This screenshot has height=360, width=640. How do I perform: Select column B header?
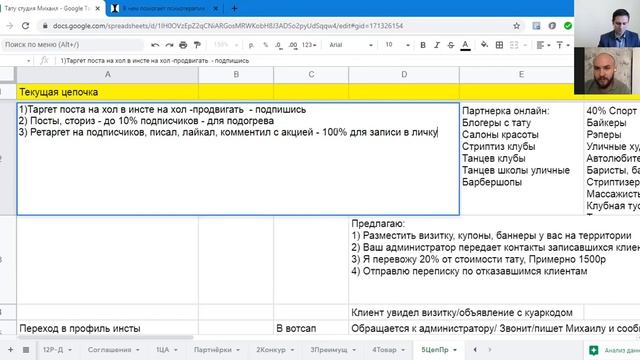236,74
